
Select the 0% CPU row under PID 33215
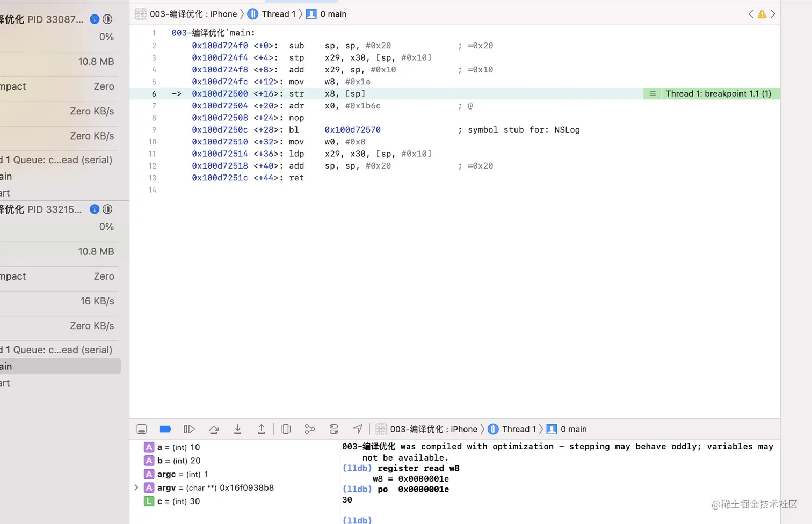59,227
